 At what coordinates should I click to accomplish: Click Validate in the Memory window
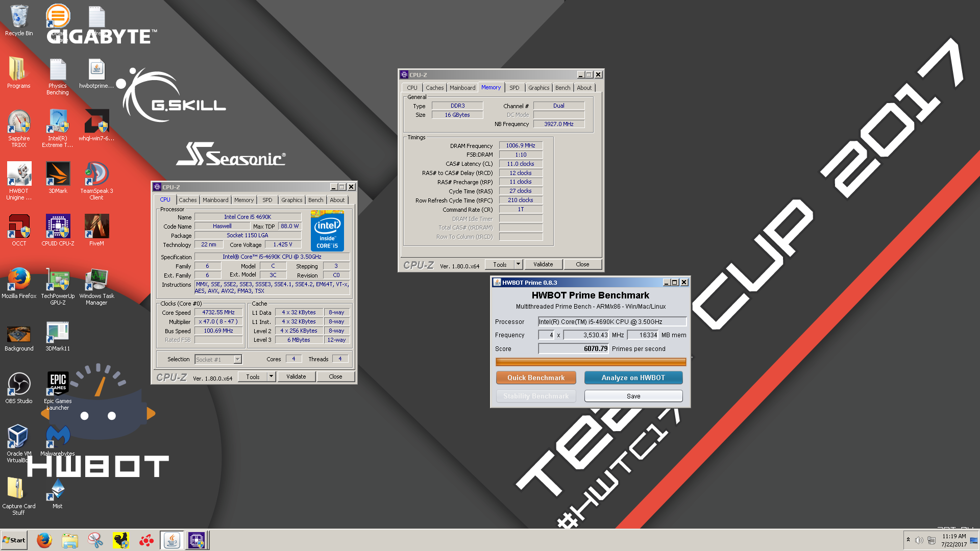pyautogui.click(x=543, y=264)
